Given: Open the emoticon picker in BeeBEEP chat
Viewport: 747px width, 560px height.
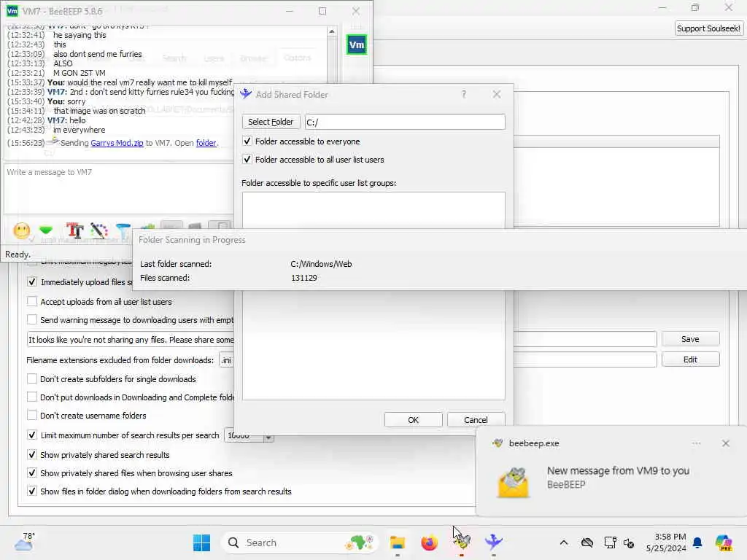Looking at the screenshot, I should (21, 231).
